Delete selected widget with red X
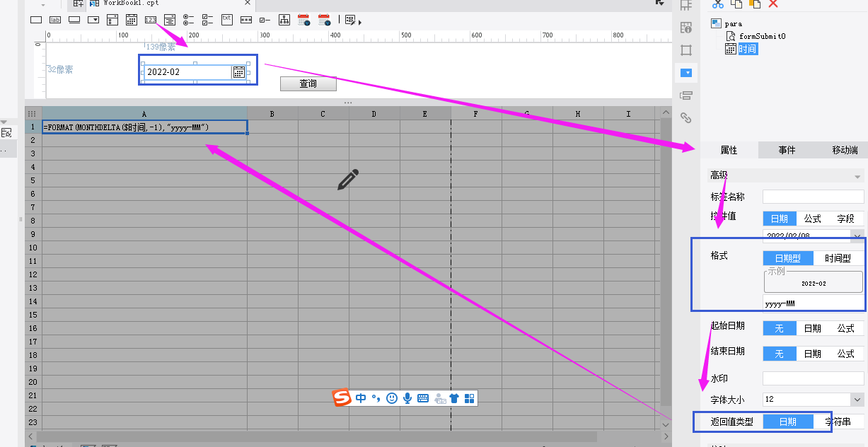Viewport: 868px width, 447px height. [x=773, y=4]
